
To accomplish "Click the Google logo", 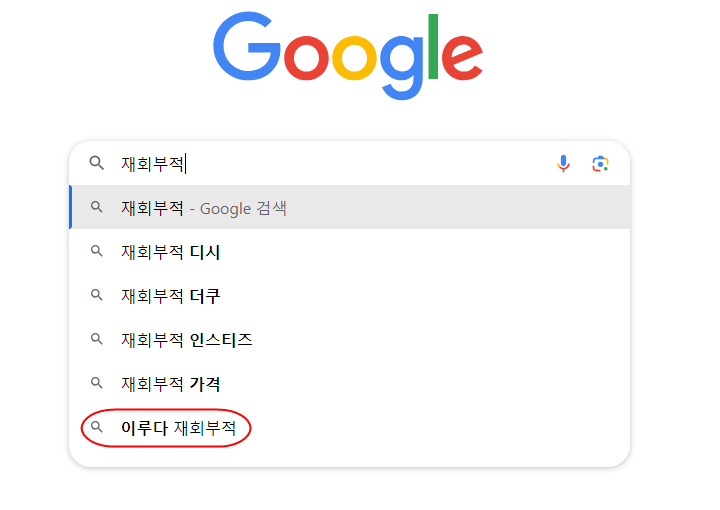I will [x=348, y=55].
